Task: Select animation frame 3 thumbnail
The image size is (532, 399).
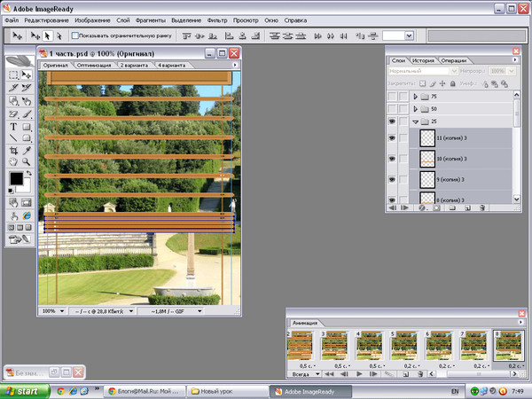Action: (334, 346)
